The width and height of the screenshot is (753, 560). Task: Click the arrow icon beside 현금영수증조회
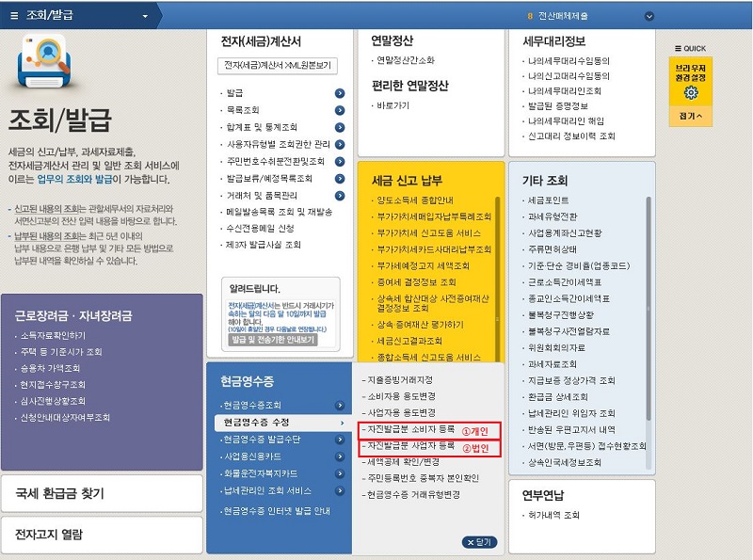tap(340, 406)
